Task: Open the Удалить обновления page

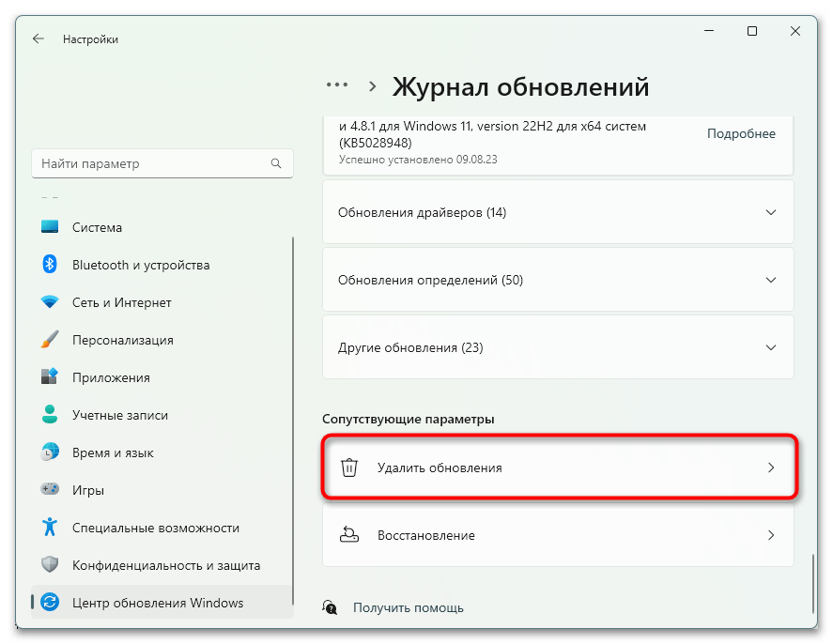Action: 558,468
